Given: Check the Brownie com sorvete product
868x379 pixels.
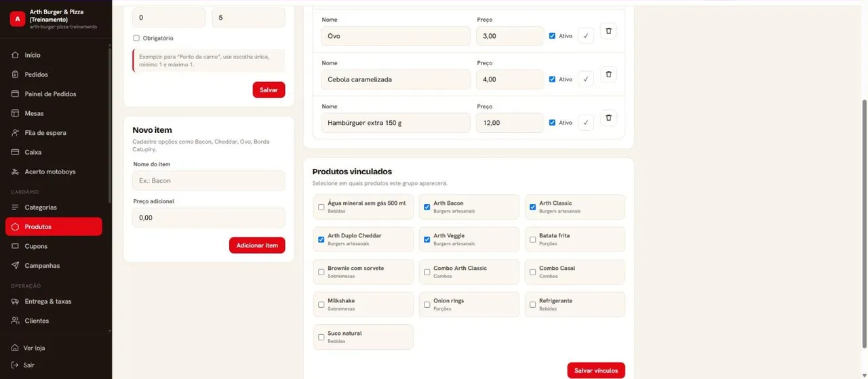Looking at the screenshot, I should [321, 273].
